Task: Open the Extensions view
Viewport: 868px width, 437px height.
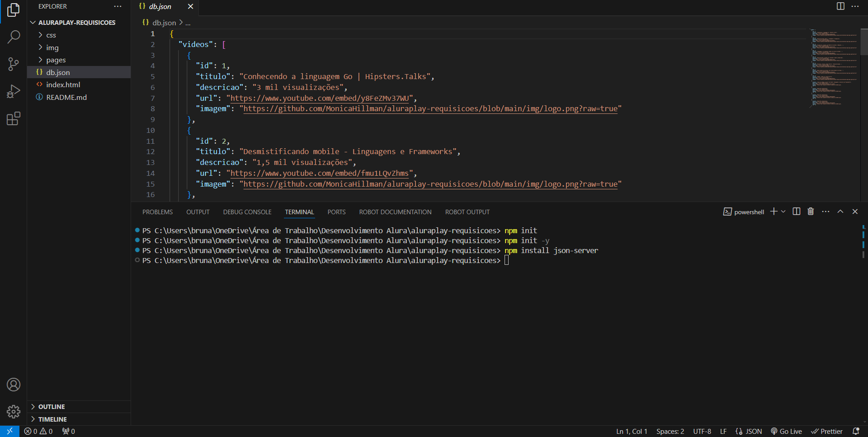Action: (x=14, y=118)
